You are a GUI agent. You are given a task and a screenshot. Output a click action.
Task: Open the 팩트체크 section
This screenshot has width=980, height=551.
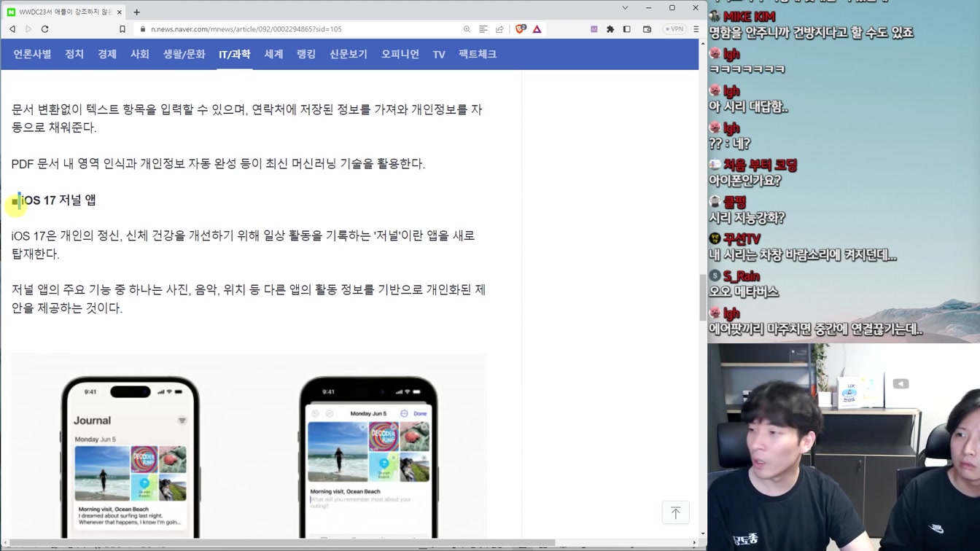tap(478, 54)
